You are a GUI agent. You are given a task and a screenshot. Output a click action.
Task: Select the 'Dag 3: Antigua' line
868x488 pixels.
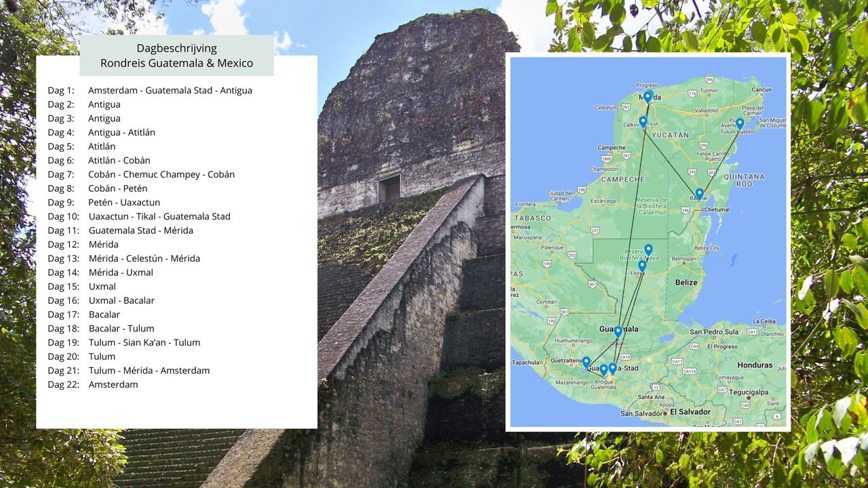pos(84,119)
